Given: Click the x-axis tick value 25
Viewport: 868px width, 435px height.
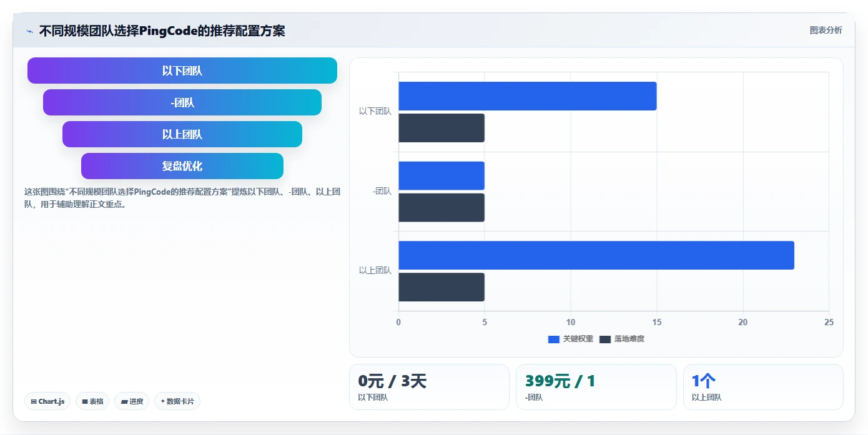Looking at the screenshot, I should click(829, 322).
